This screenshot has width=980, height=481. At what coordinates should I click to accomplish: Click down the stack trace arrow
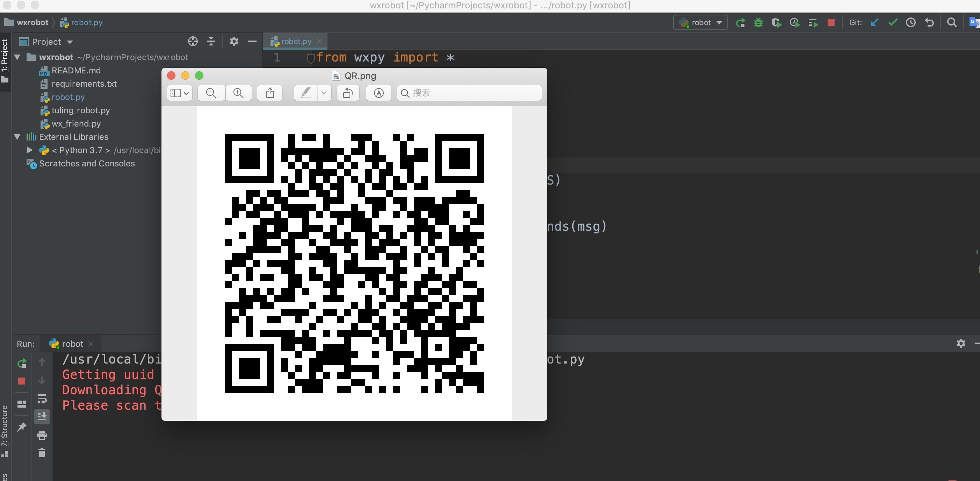(x=42, y=380)
